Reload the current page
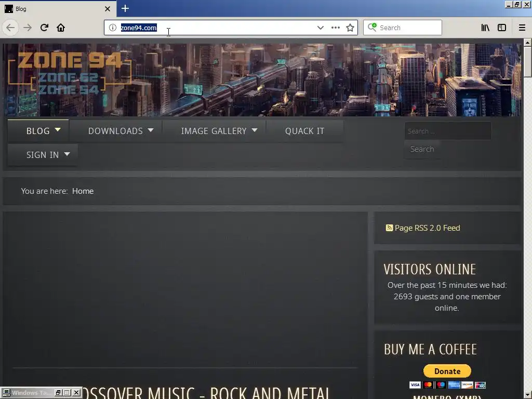 (x=44, y=28)
